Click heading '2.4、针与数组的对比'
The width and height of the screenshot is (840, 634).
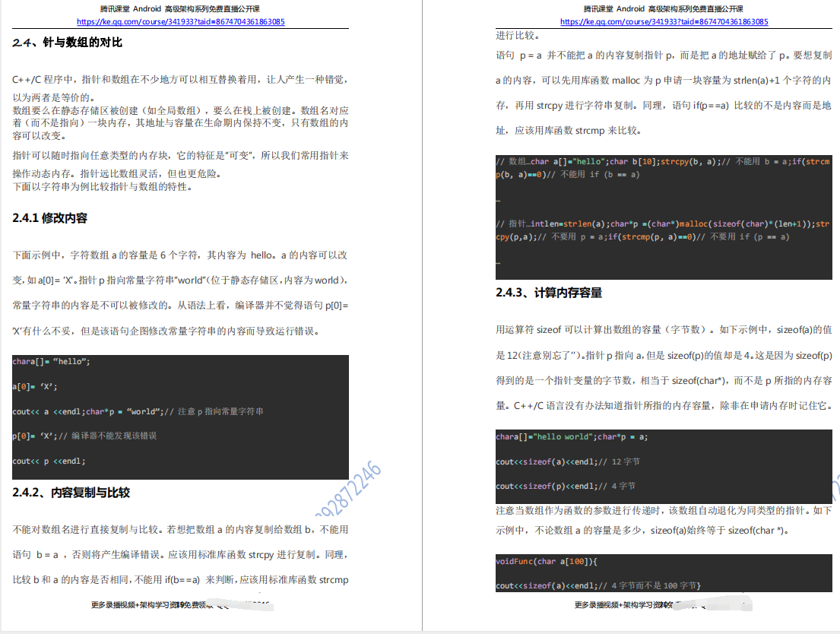pos(68,43)
